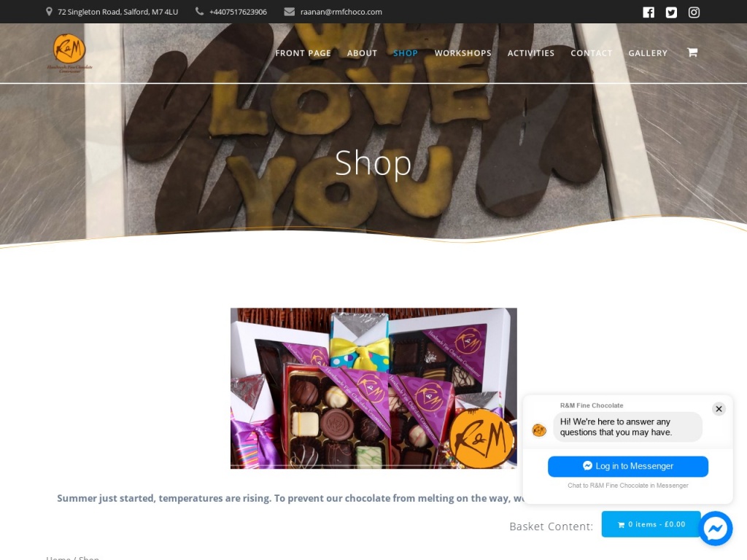Click the location pin icon

pyautogui.click(x=49, y=12)
